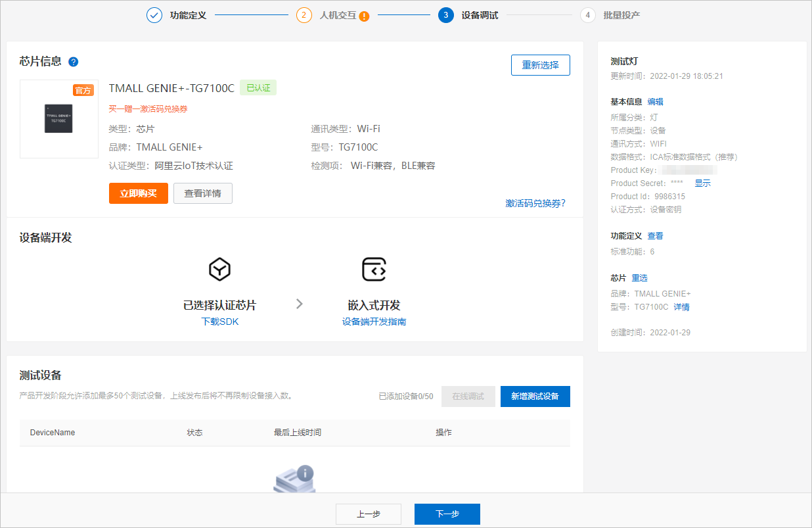Image resolution: width=812 pixels, height=528 pixels.
Task: Click the cube icon above 已选择认证芯片
Action: tap(219, 269)
